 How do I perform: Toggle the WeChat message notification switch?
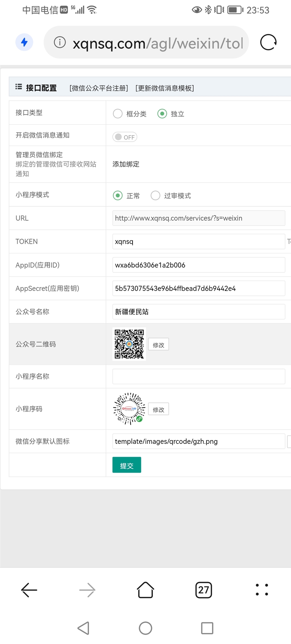tap(125, 137)
